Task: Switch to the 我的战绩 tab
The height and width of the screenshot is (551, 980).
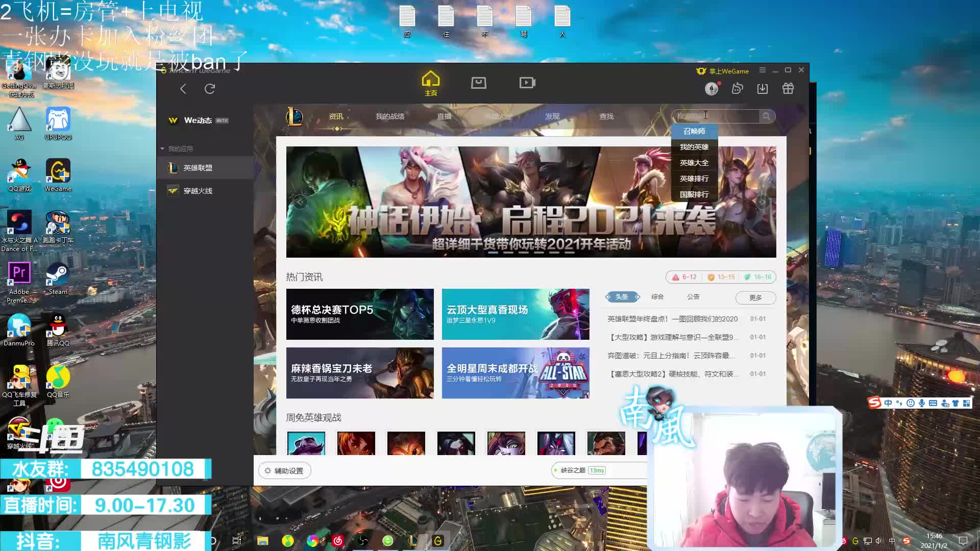Action: click(x=390, y=116)
